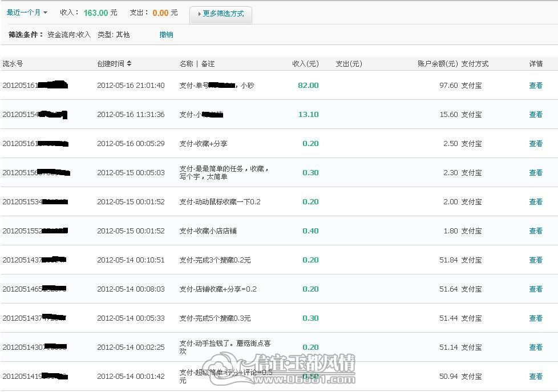Image resolution: width=558 pixels, height=392 pixels.
Task: Click the 账户余额(元) column header
Action: [x=438, y=64]
